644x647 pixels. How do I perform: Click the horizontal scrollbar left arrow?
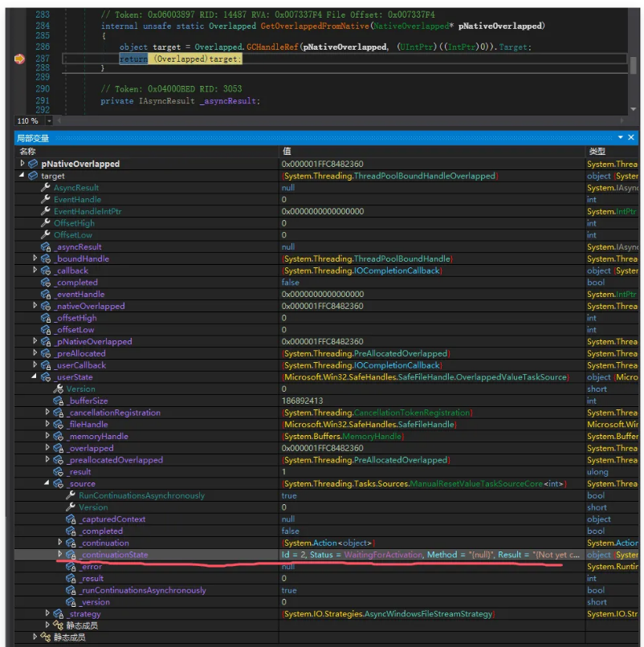tap(59, 120)
